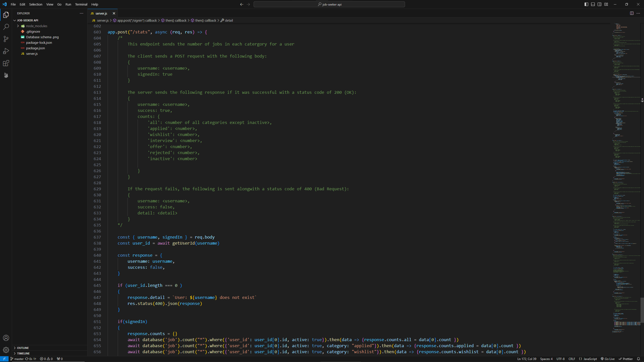
Task: Open the Terminal menu
Action: (x=81, y=4)
